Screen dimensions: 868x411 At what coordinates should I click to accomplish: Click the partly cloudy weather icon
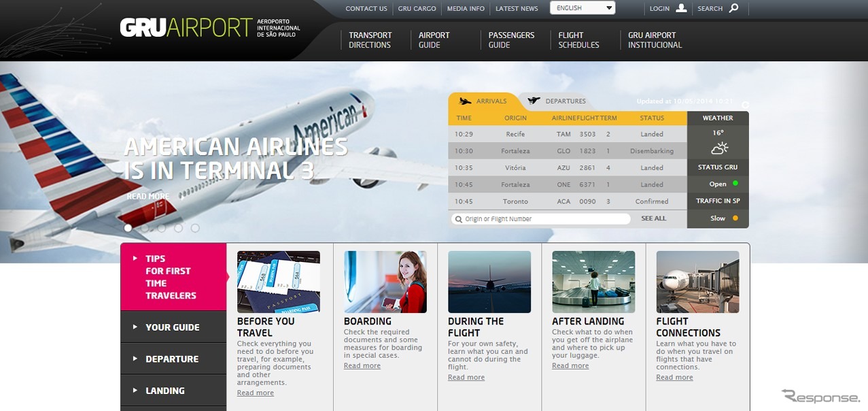[719, 148]
